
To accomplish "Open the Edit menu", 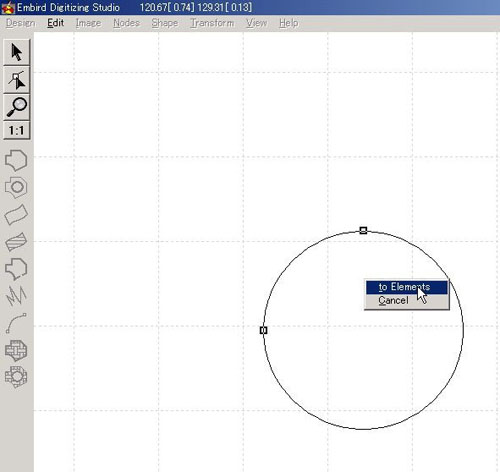I will click(55, 23).
